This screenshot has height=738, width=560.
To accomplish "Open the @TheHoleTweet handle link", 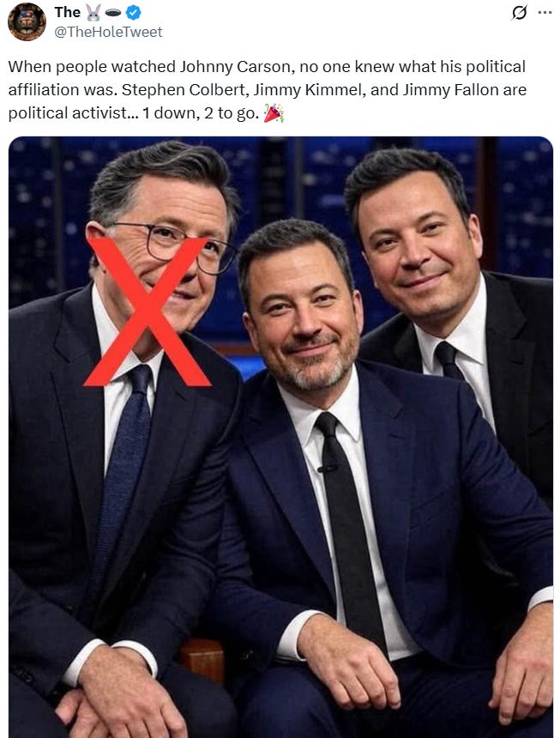I will [109, 32].
